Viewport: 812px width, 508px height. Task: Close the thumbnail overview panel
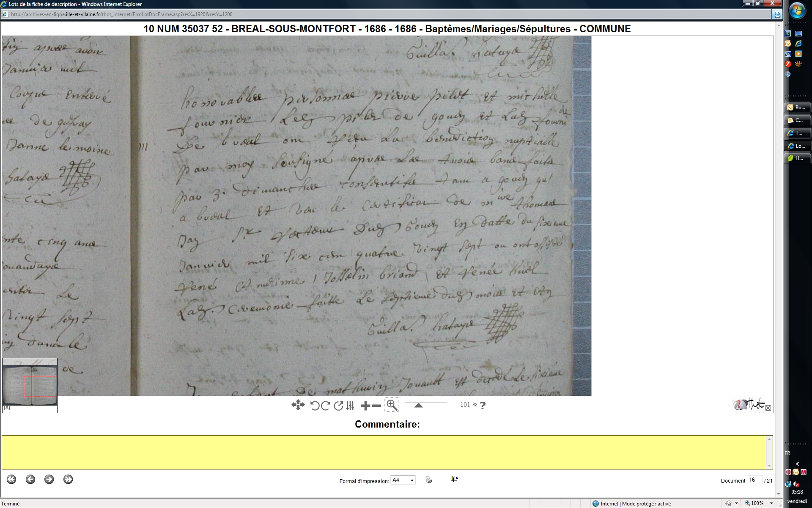click(7, 408)
